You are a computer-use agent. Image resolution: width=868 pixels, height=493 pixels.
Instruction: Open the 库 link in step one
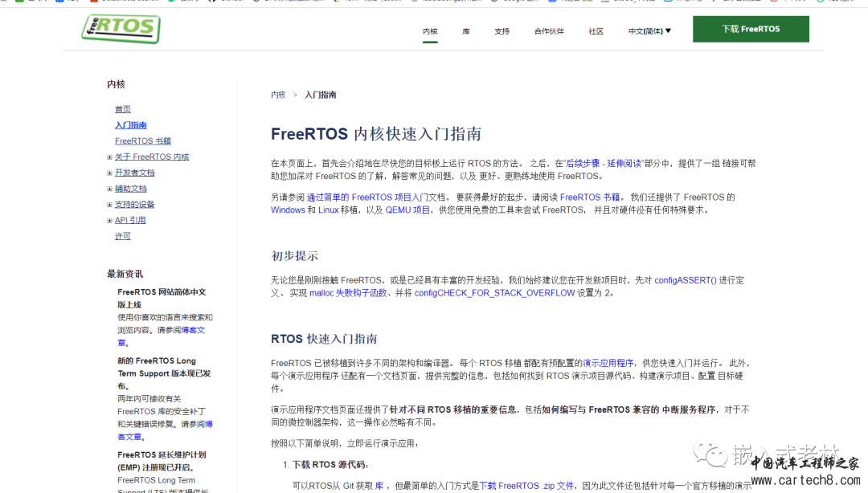(379, 485)
